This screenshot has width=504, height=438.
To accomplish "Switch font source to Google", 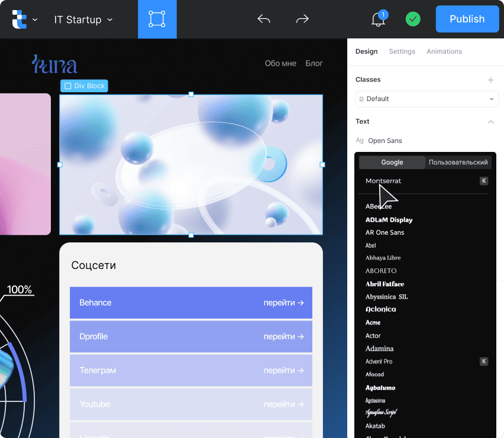I will [x=392, y=162].
